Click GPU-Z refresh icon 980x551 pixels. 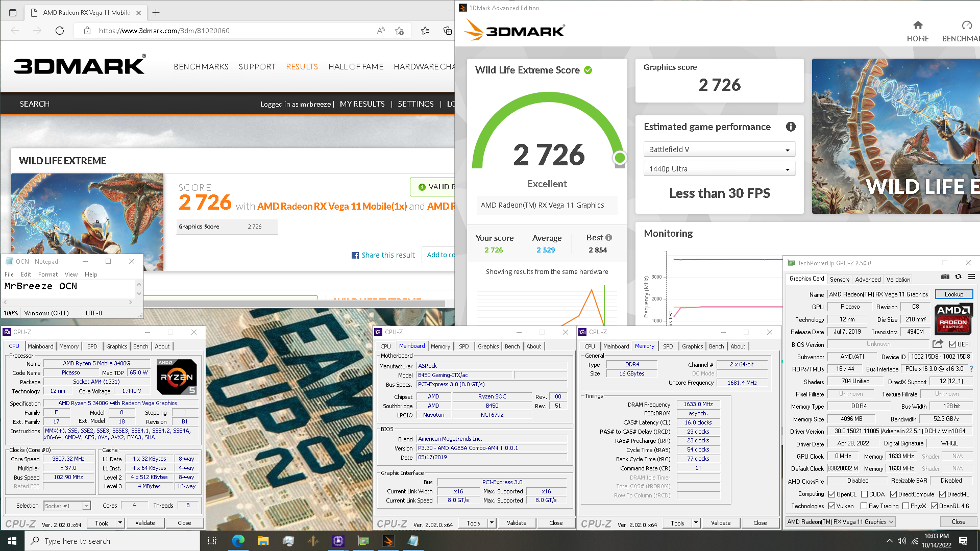[958, 277]
